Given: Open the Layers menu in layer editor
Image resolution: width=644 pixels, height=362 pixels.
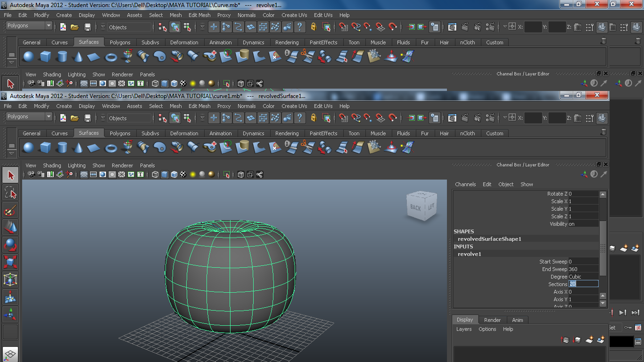Looking at the screenshot, I should pyautogui.click(x=464, y=329).
